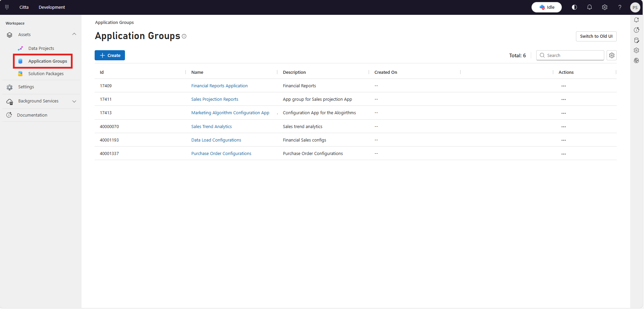Expand the Background Services section
The height and width of the screenshot is (309, 644).
74,101
